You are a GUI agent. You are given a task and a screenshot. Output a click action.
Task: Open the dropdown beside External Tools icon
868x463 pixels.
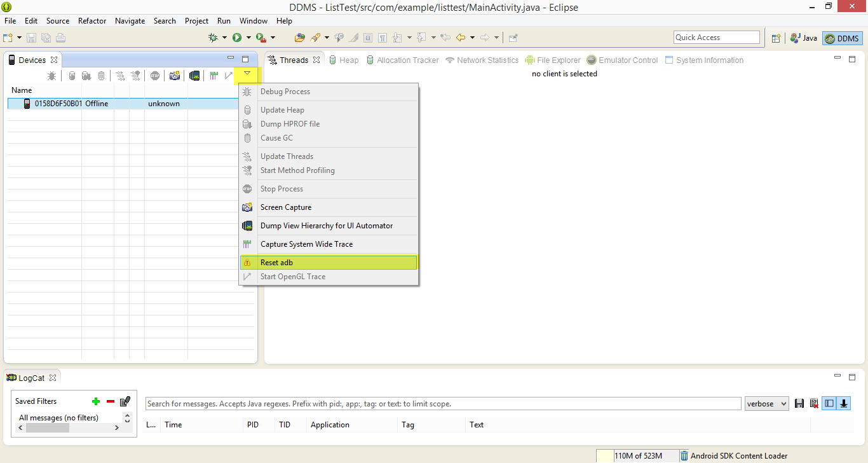click(273, 38)
